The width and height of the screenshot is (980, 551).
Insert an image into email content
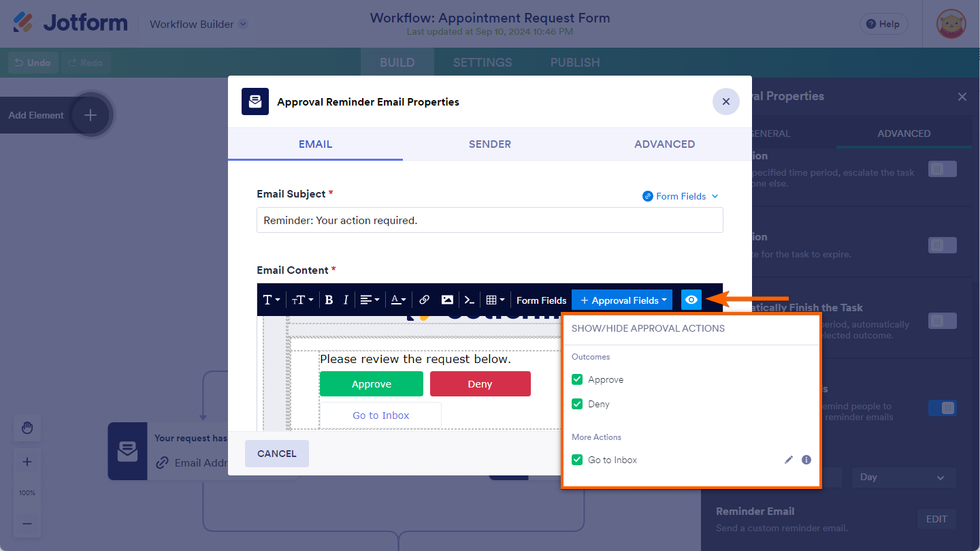(x=447, y=300)
